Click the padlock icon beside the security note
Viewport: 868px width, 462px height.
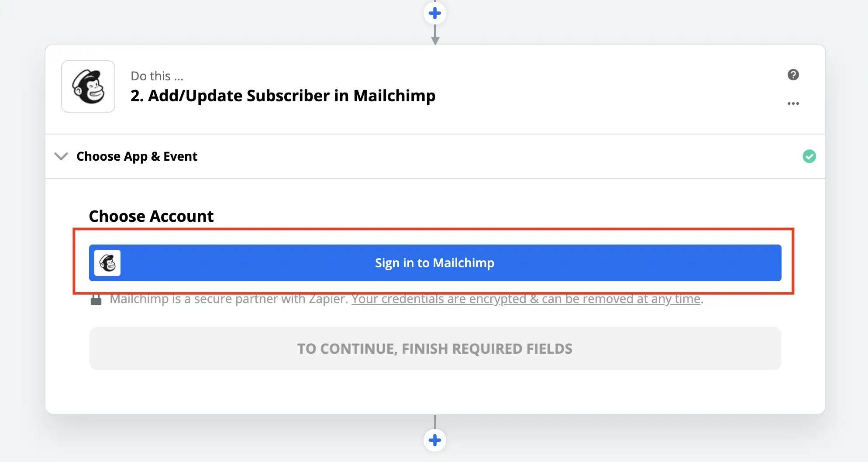click(x=96, y=299)
